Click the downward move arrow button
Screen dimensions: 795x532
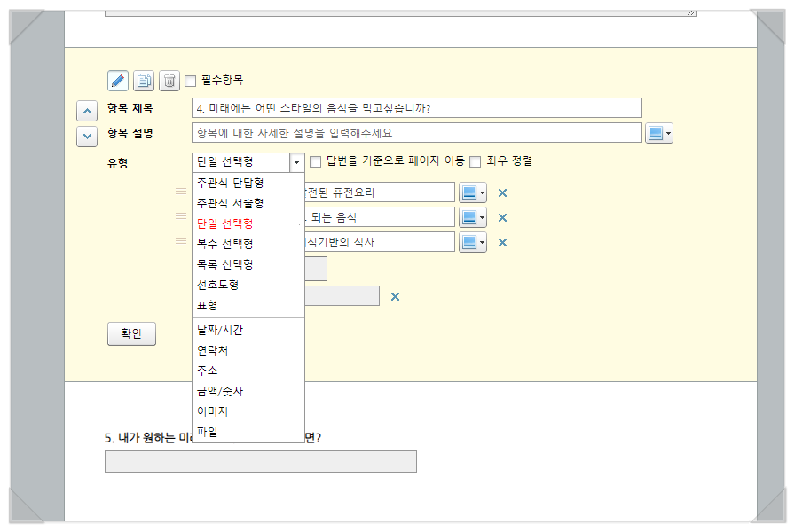pyautogui.click(x=86, y=136)
